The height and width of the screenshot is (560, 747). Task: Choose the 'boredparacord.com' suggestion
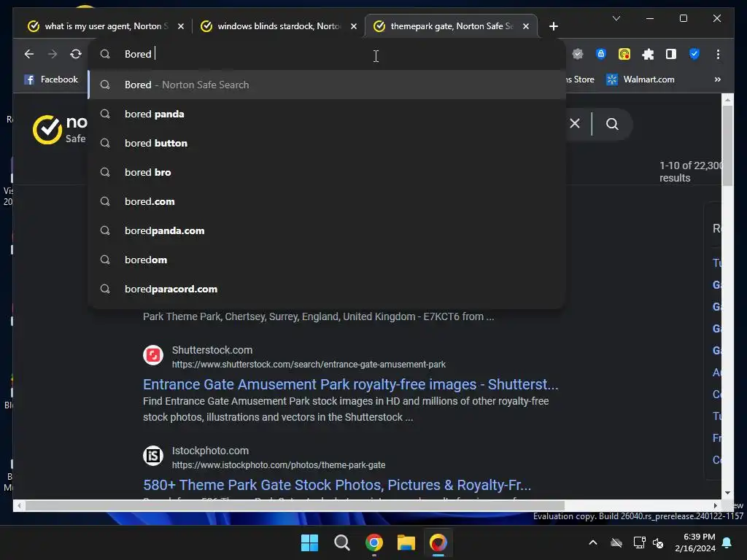pyautogui.click(x=327, y=289)
